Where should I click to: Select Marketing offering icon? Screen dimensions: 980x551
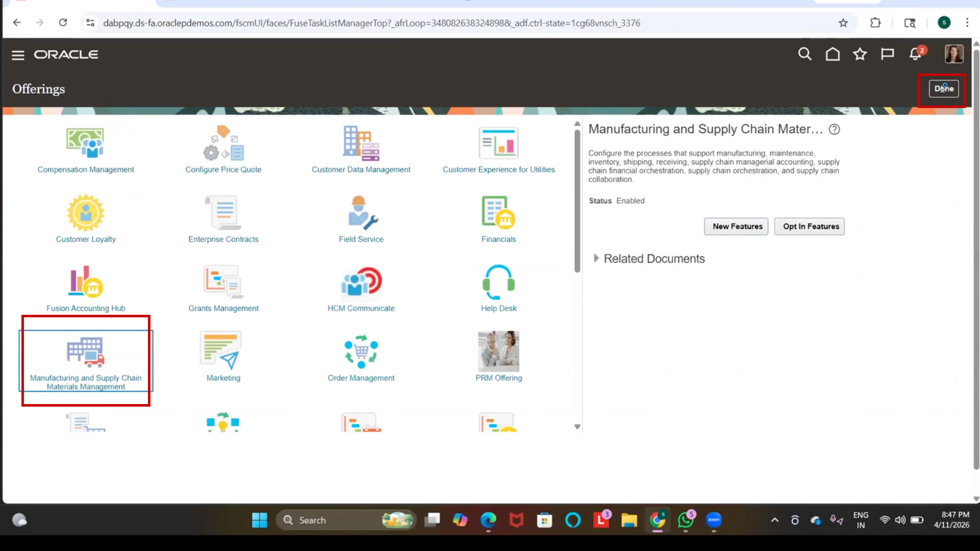220,351
